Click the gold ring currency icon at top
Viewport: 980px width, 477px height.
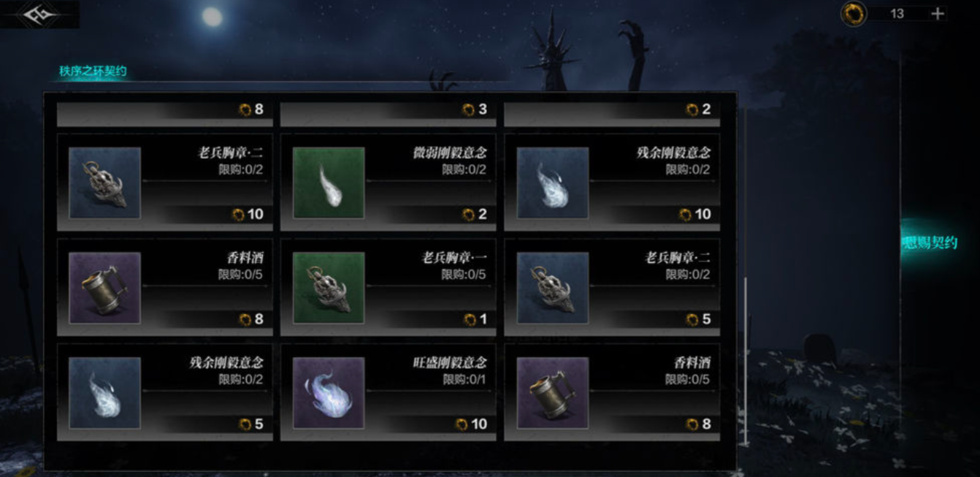[853, 13]
